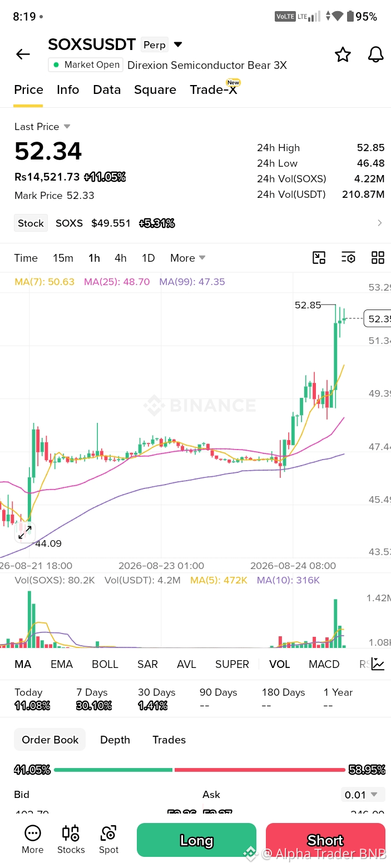Toggle the VOL indicator
This screenshot has width=391, height=868.
279,664
